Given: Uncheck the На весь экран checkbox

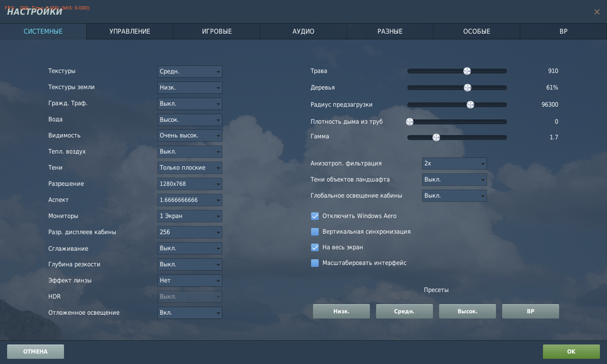Looking at the screenshot, I should [x=314, y=247].
